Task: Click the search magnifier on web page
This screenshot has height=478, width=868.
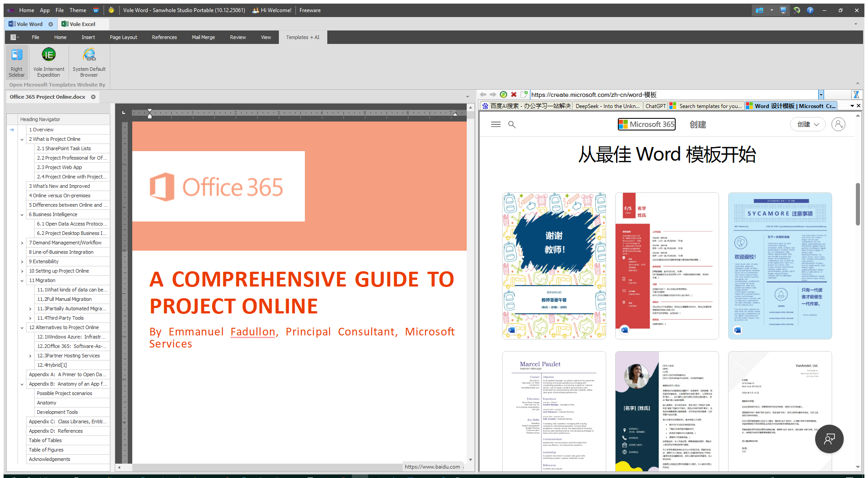Action: pyautogui.click(x=512, y=125)
